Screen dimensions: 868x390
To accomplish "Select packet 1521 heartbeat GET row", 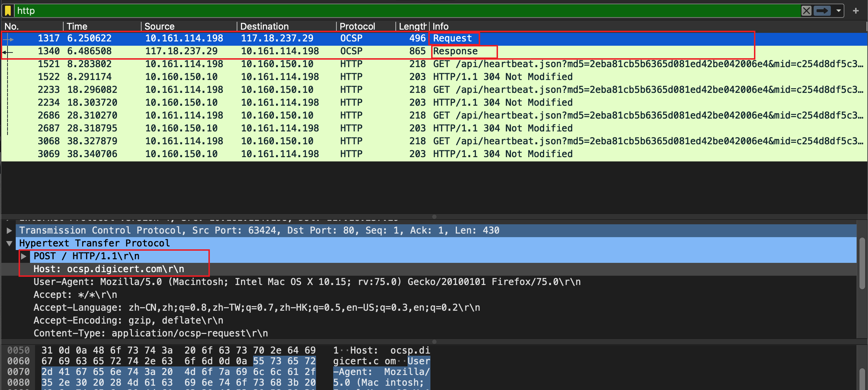I will click(434, 64).
